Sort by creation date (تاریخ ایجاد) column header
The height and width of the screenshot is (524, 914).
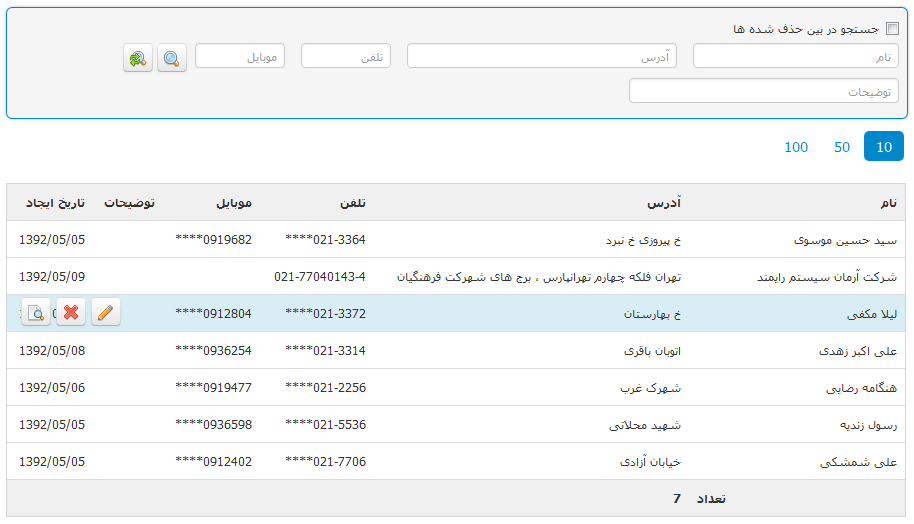pos(54,203)
